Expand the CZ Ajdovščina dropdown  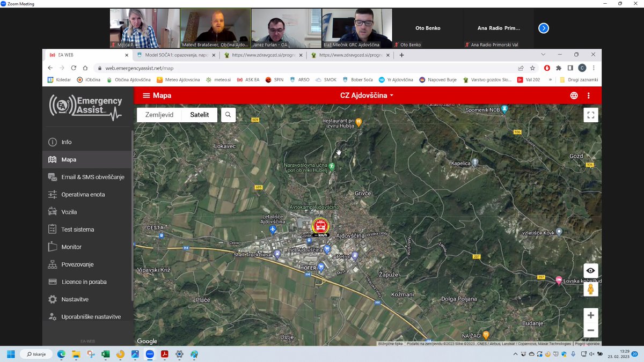coord(367,95)
